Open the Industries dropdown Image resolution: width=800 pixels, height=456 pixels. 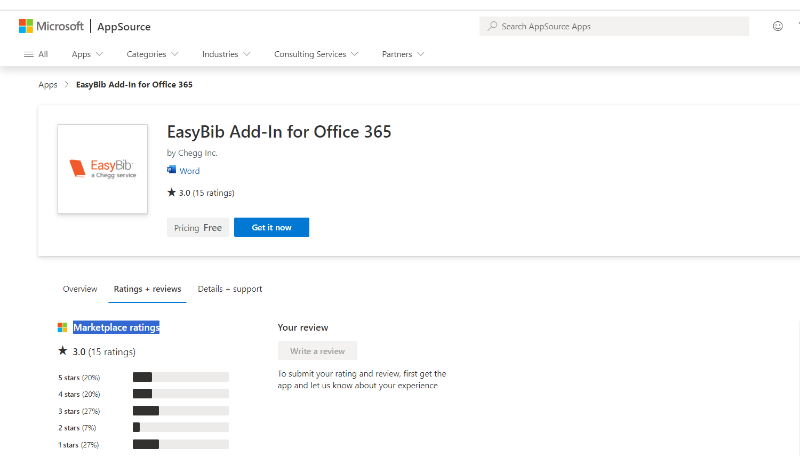click(225, 54)
